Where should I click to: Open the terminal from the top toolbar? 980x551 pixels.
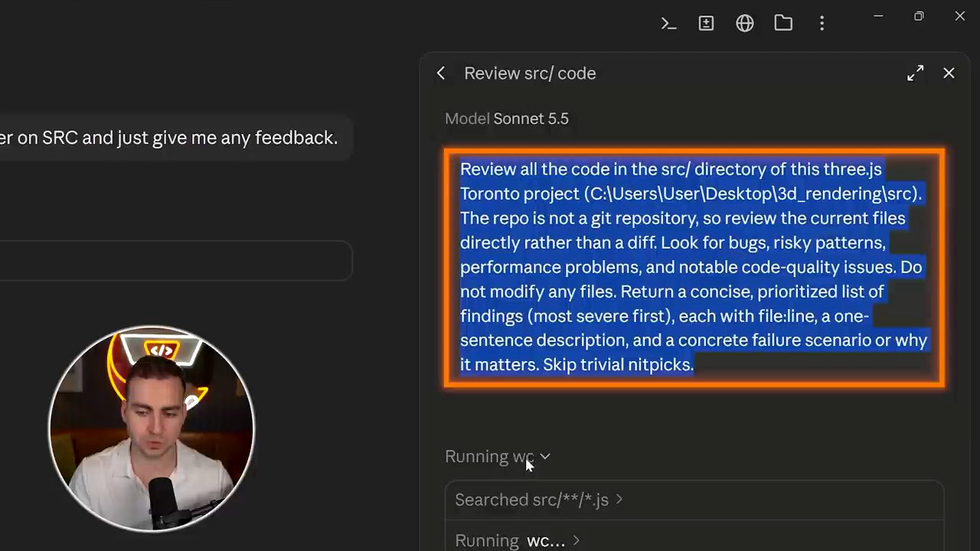click(668, 24)
